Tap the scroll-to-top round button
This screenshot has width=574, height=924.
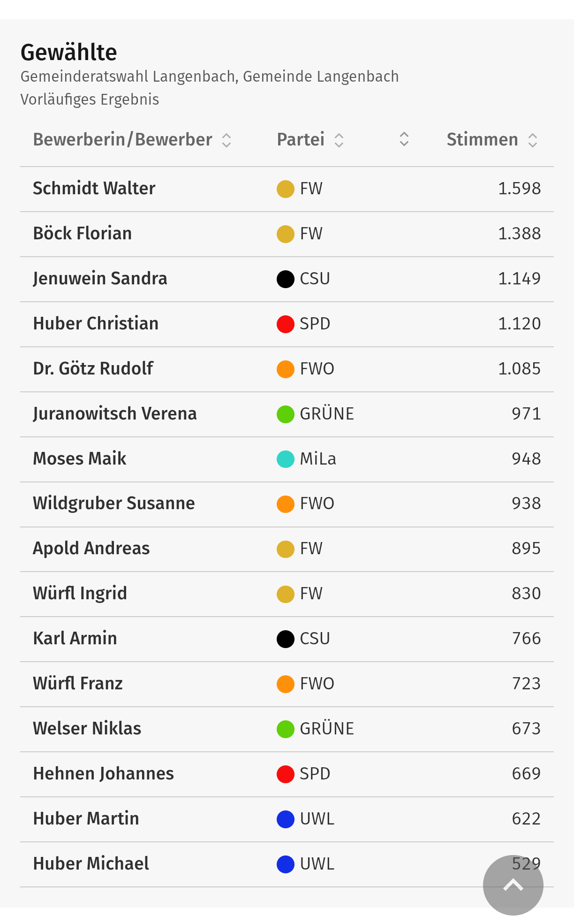click(x=513, y=885)
